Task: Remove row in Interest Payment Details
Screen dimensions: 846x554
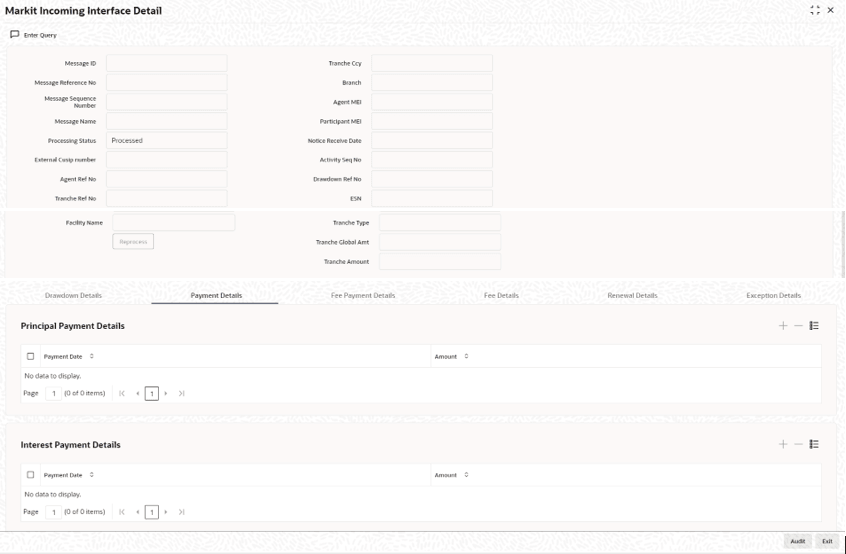Action: (799, 444)
